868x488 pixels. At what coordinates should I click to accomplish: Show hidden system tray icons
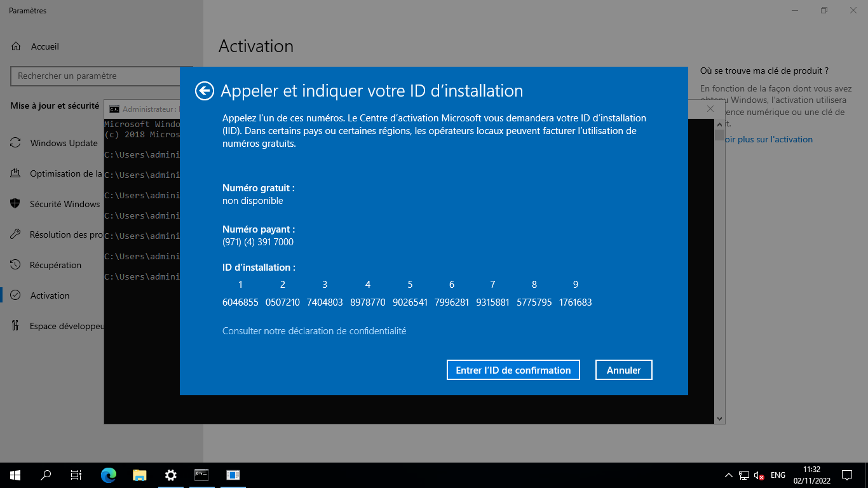click(x=728, y=475)
